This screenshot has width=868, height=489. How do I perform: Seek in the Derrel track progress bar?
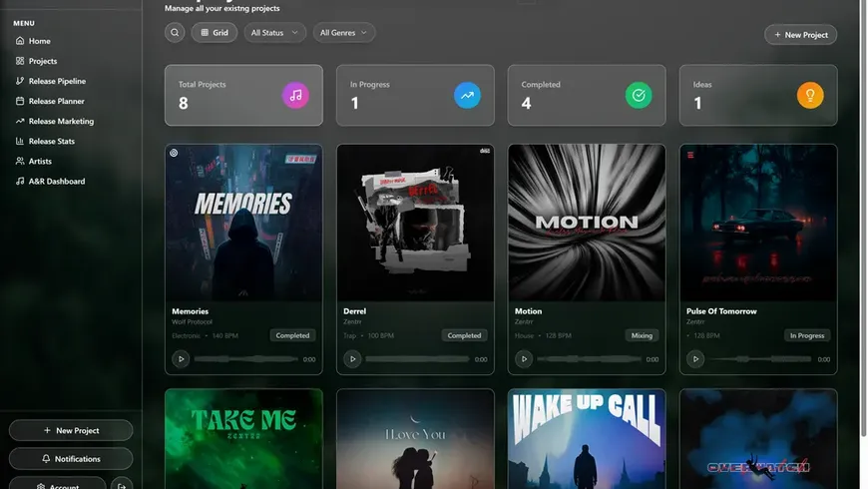click(x=417, y=359)
